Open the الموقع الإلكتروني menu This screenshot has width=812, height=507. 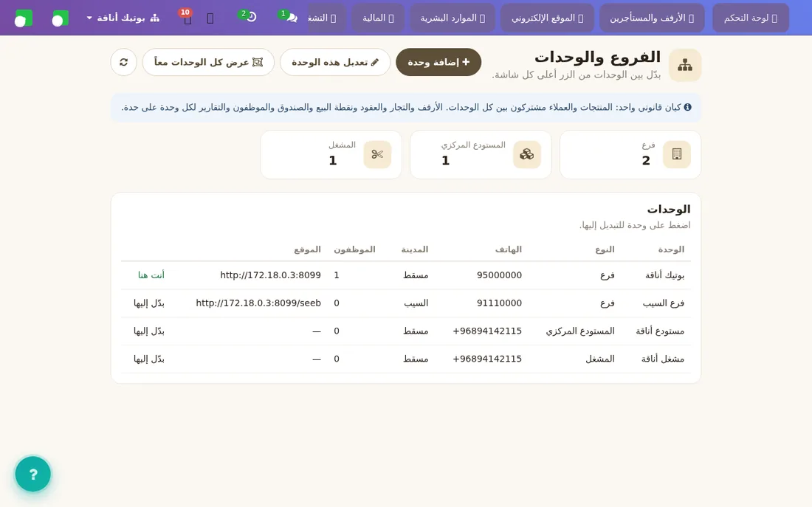coord(548,18)
